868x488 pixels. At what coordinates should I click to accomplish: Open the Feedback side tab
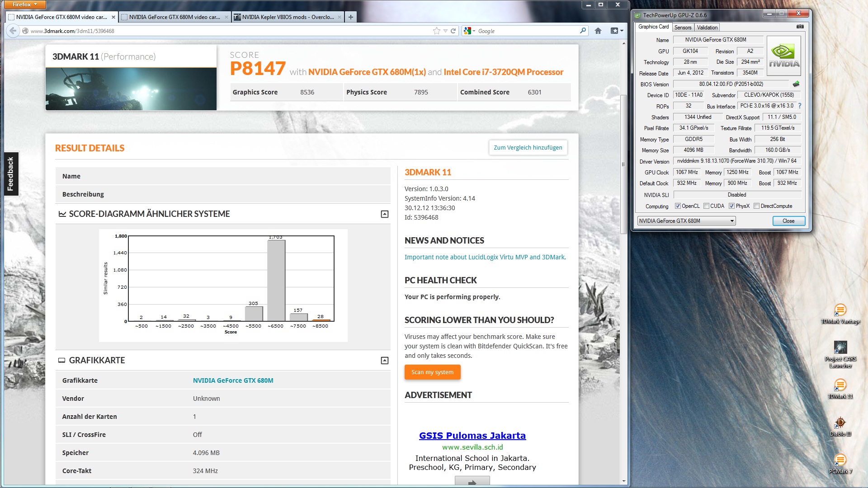pos(11,174)
